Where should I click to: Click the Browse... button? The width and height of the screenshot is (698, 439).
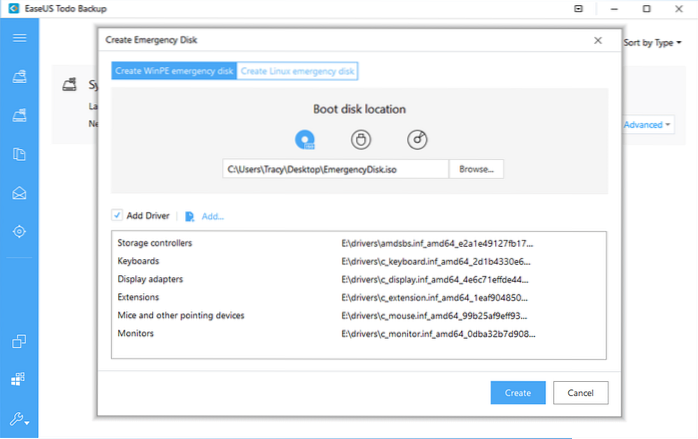pos(476,170)
